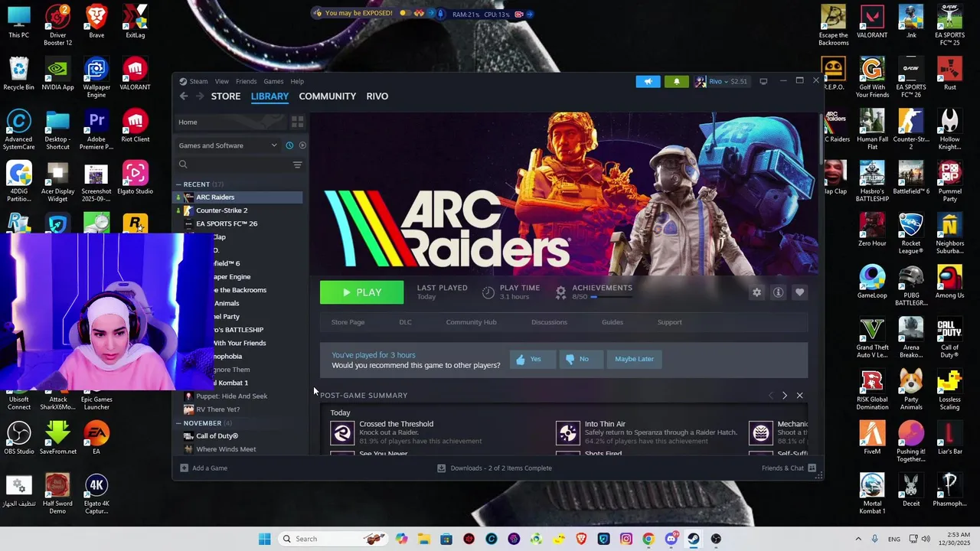This screenshot has width=980, height=551.
Task: Collapse the NOVEMBER games category
Action: pyautogui.click(x=178, y=423)
